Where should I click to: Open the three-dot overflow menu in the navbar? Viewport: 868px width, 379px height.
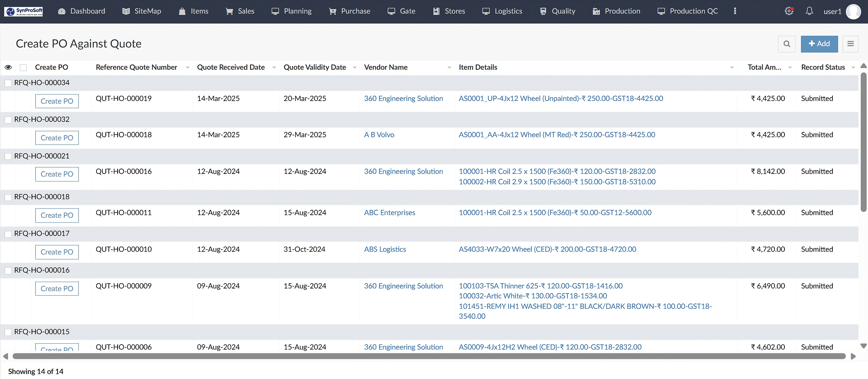[735, 11]
